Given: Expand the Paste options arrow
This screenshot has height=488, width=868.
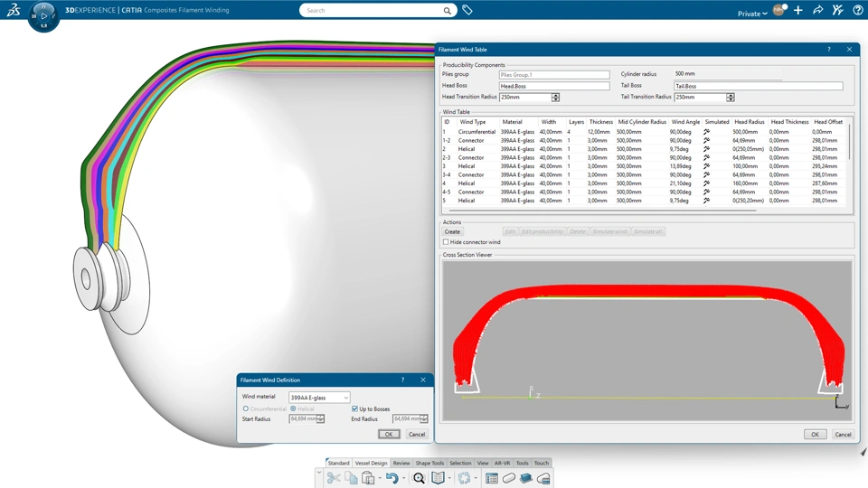Looking at the screenshot, I should [379, 479].
